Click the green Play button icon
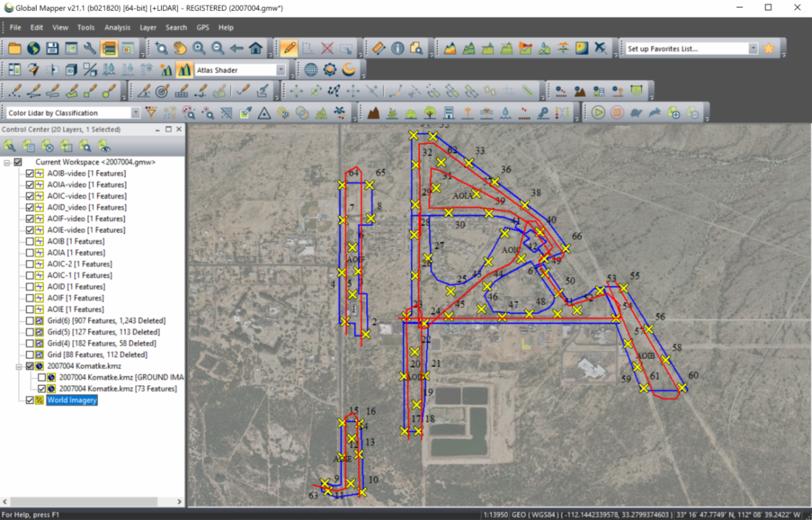This screenshot has height=520, width=812. 597,112
